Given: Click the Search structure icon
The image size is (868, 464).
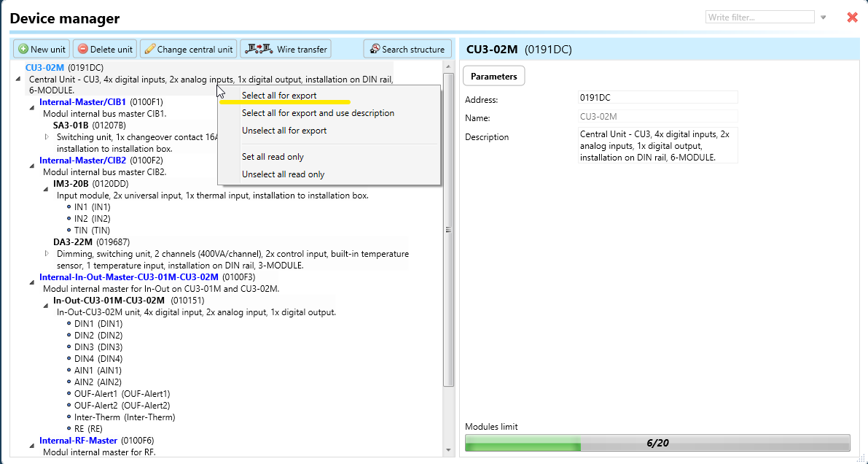Looking at the screenshot, I should tap(375, 50).
